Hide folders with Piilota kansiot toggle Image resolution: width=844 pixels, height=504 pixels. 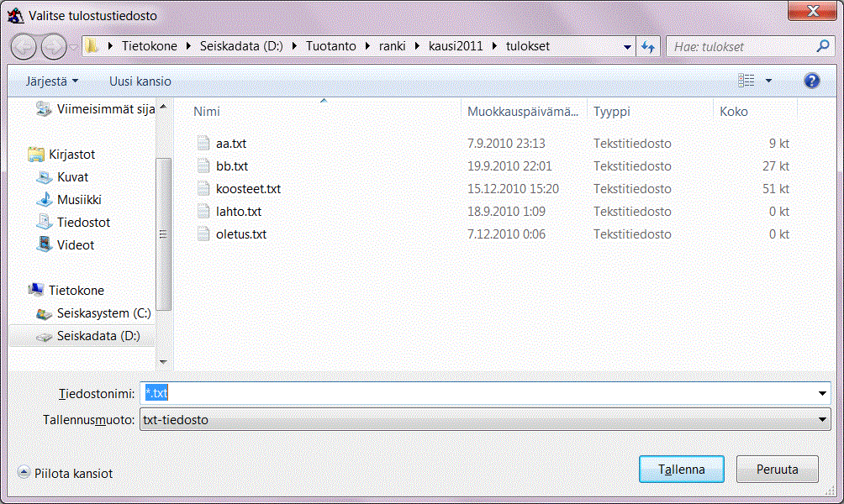pos(66,473)
